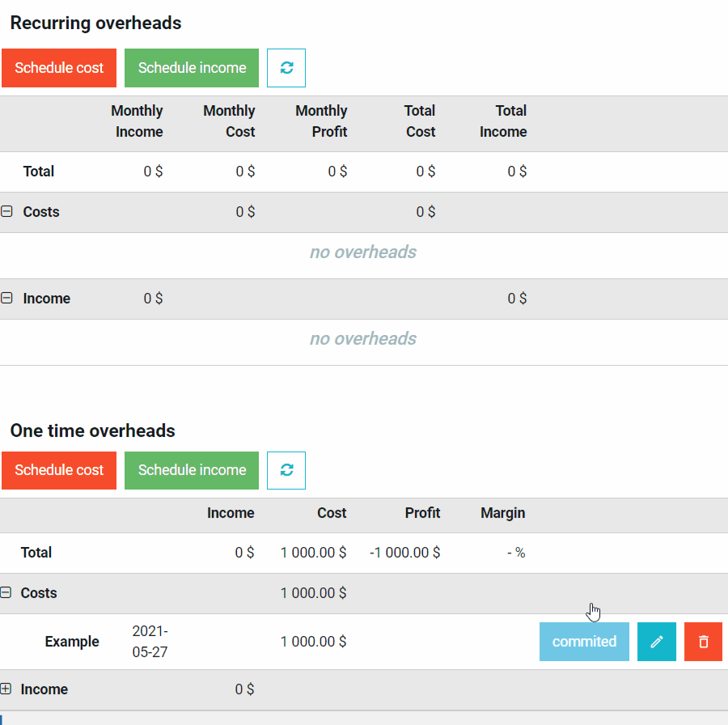Image resolution: width=728 pixels, height=725 pixels.
Task: Click the Example row cost 1 000.00 $
Action: click(313, 642)
